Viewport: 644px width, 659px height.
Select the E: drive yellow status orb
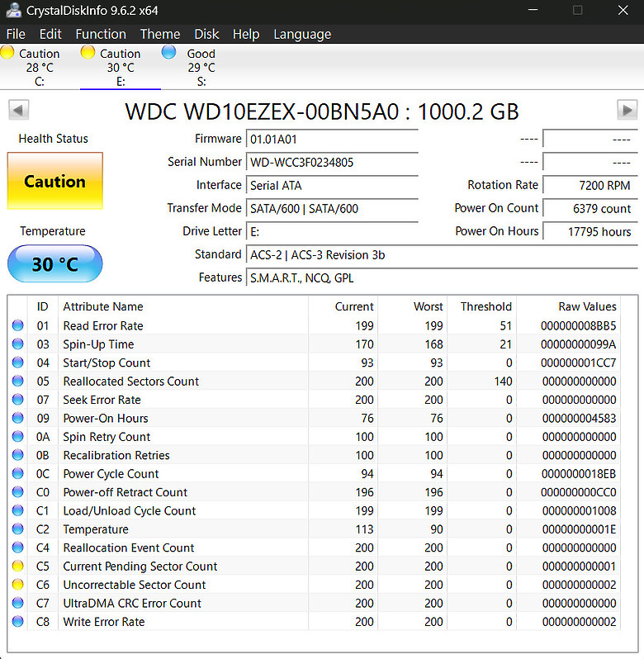(88, 52)
